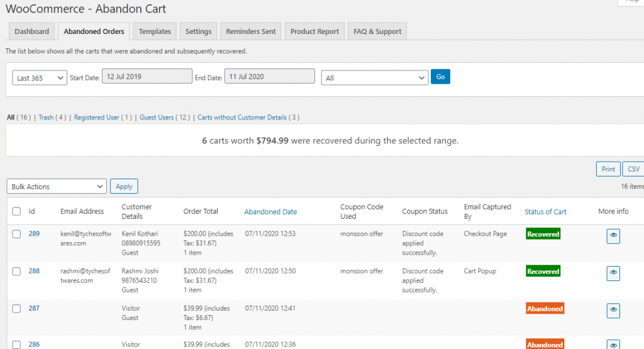View more info for order 287
The height and width of the screenshot is (349, 644).
click(613, 311)
